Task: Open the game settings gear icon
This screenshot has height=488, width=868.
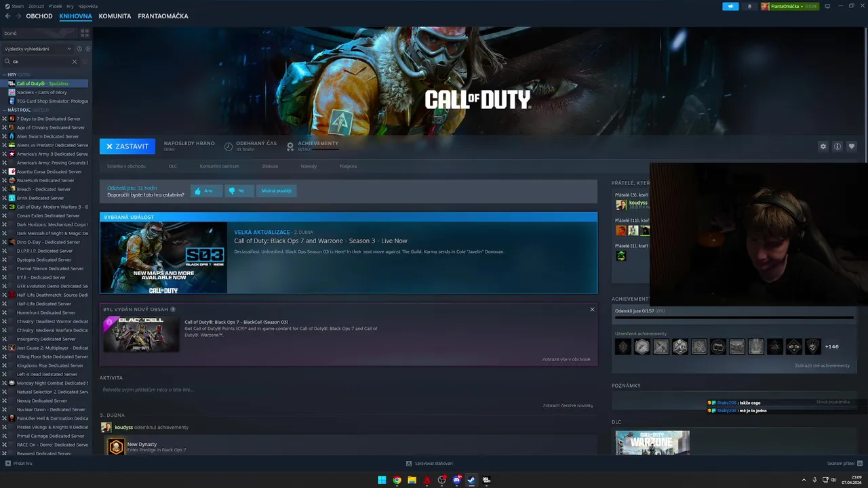Action: (823, 146)
